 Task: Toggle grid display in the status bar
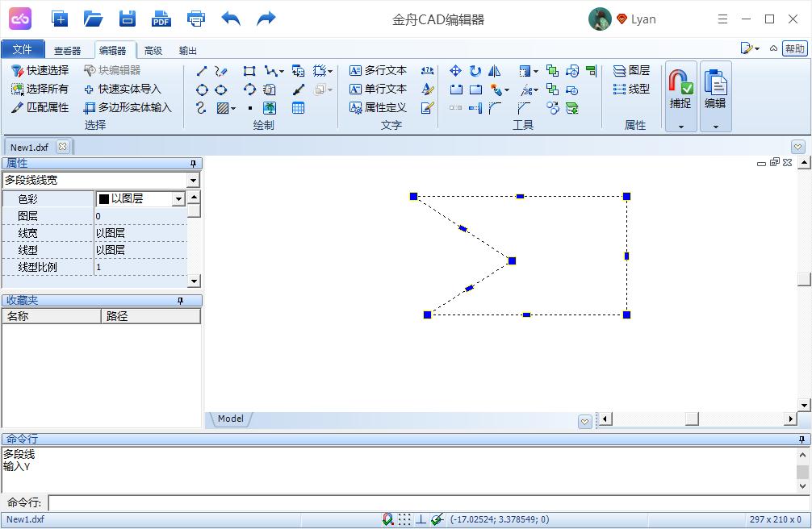point(404,519)
